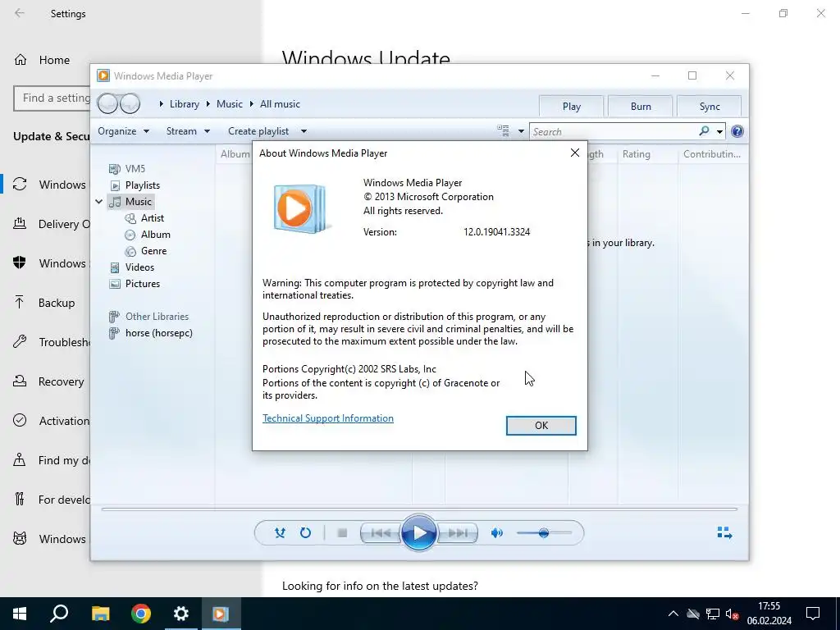Click OK in About dialog

pos(541,426)
